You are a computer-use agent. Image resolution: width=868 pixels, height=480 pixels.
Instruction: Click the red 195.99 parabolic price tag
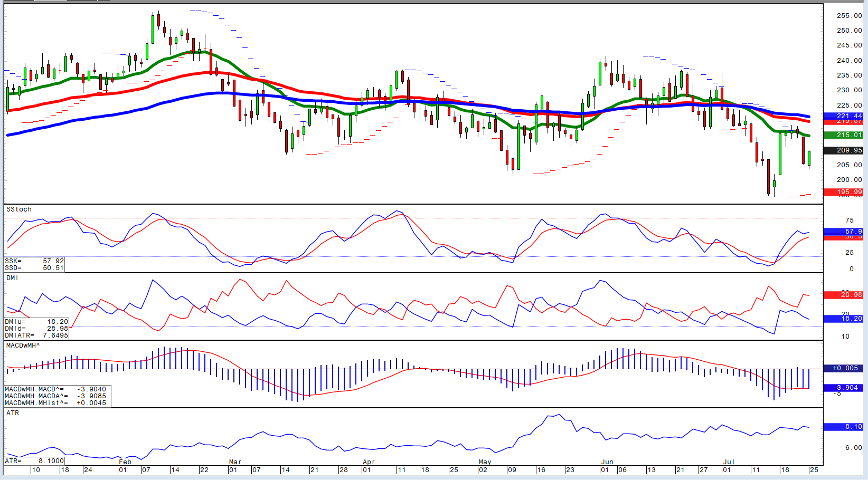tap(843, 192)
